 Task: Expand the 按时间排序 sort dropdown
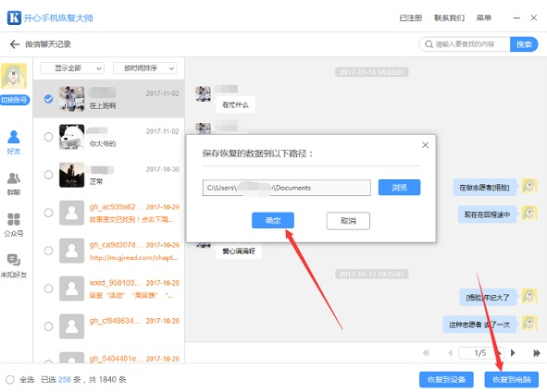coord(144,67)
